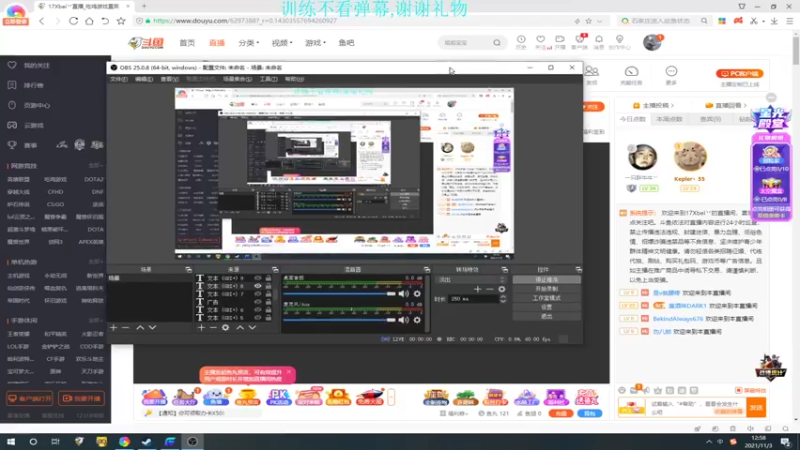Open OBS 场景集合 menu
This screenshot has width=800, height=450.
point(237,79)
